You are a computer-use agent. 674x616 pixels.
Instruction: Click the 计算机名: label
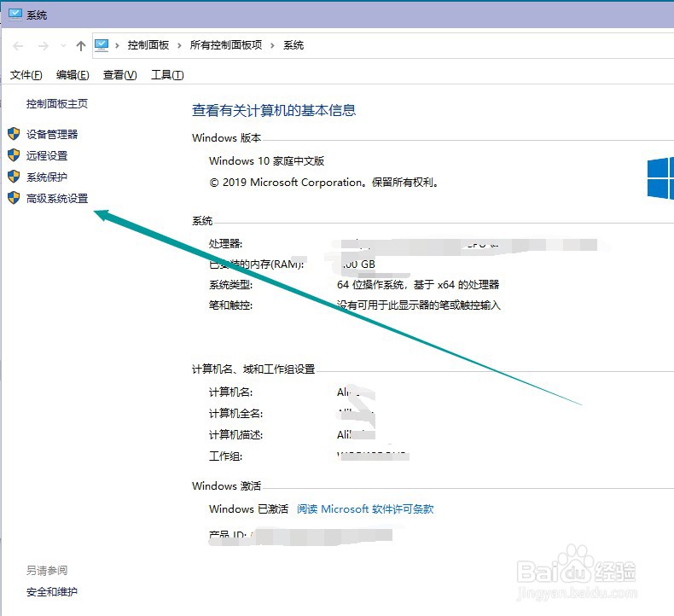[x=231, y=392]
